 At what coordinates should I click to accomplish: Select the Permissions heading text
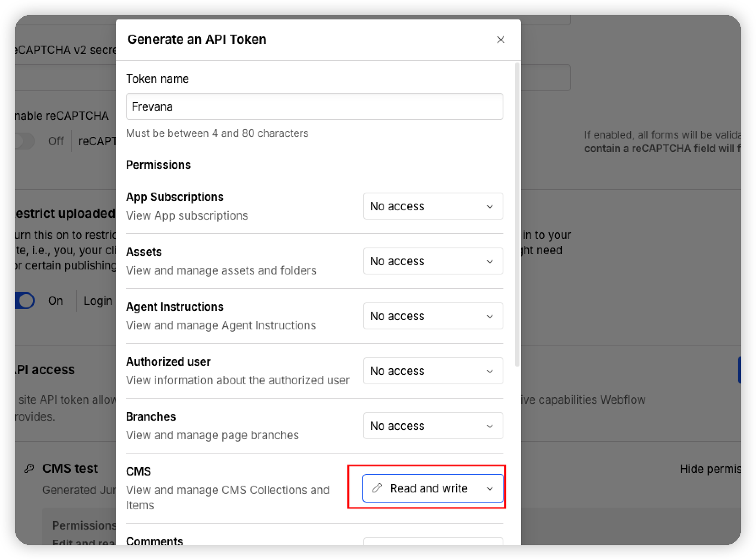click(x=158, y=165)
